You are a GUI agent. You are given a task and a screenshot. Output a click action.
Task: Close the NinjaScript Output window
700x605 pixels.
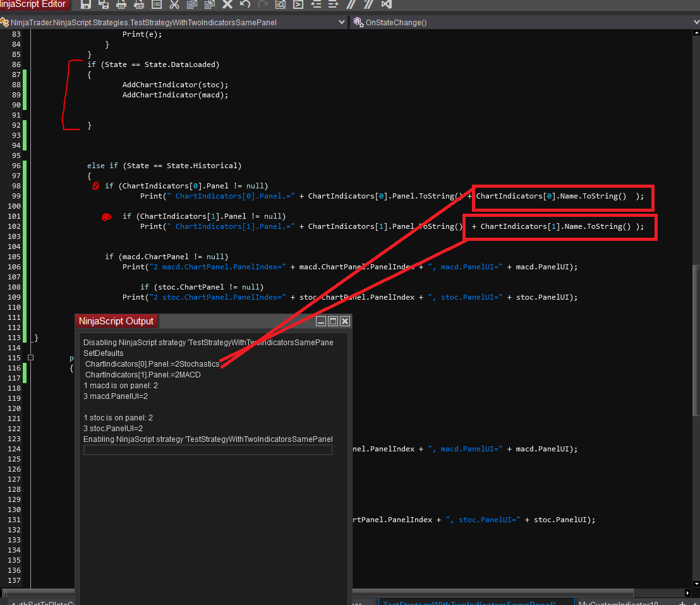pos(345,321)
